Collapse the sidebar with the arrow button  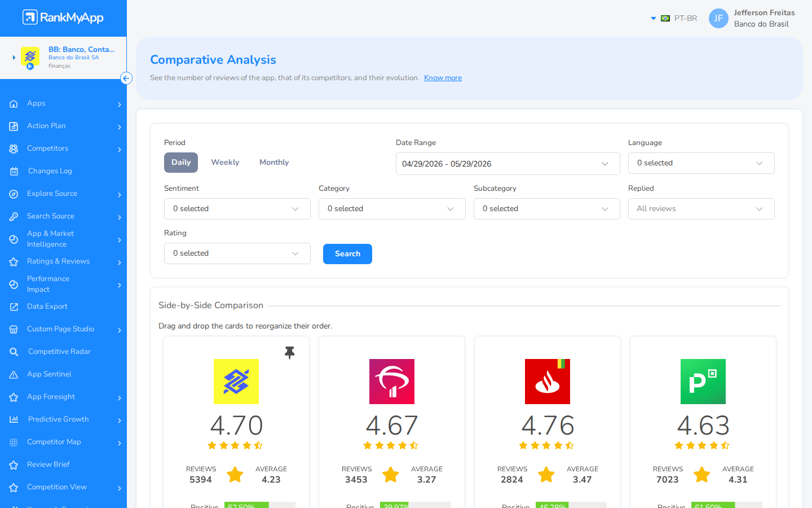pos(126,78)
